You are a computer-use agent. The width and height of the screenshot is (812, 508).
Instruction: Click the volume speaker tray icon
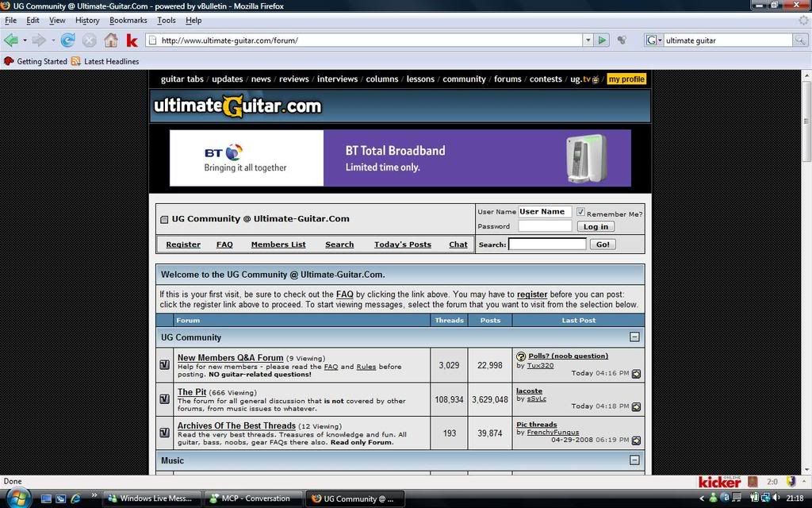pyautogui.click(x=776, y=498)
